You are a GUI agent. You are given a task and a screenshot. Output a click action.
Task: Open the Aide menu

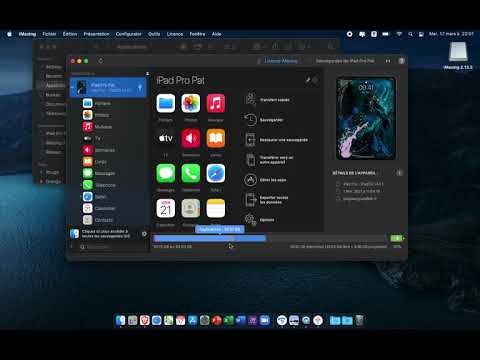pyautogui.click(x=216, y=34)
